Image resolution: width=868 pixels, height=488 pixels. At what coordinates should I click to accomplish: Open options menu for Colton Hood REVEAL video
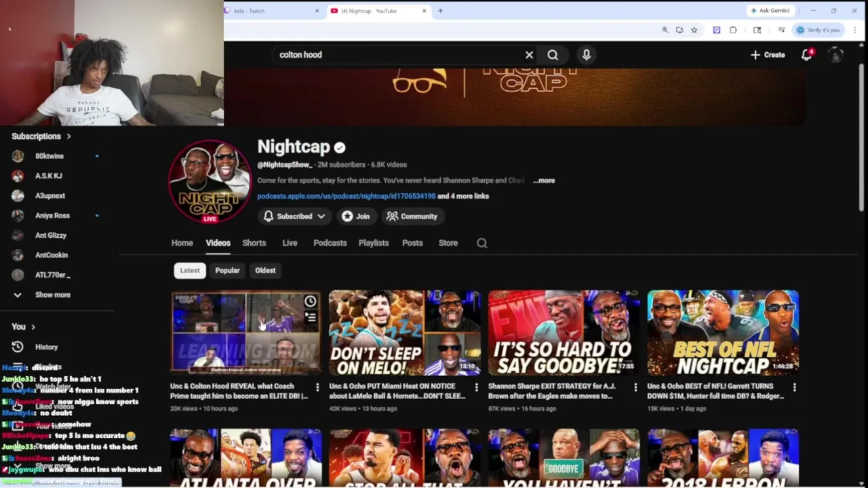click(317, 387)
